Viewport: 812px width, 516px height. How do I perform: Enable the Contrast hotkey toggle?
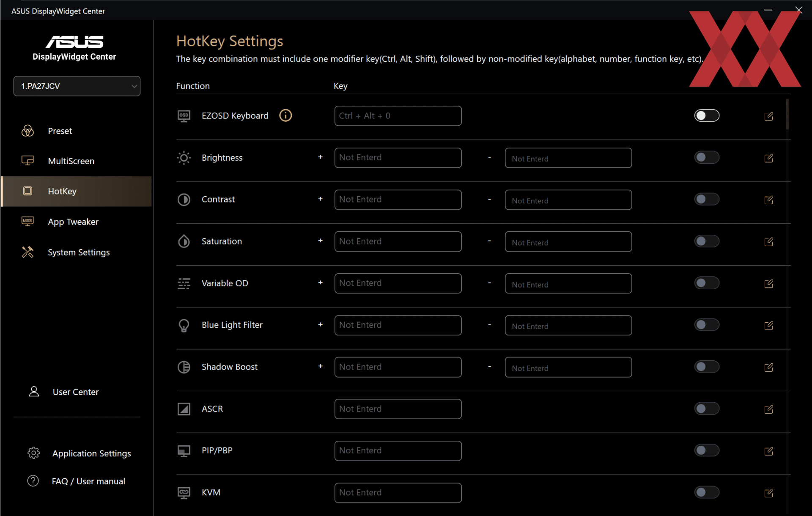707,199
